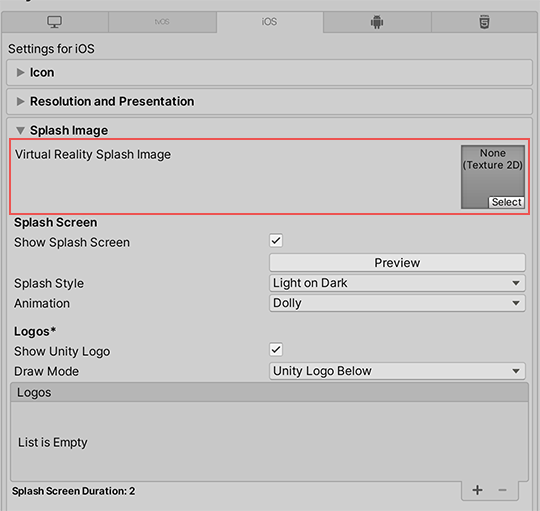This screenshot has height=511, width=540.
Task: Click the Show Unity Logo label
Action: (62, 352)
